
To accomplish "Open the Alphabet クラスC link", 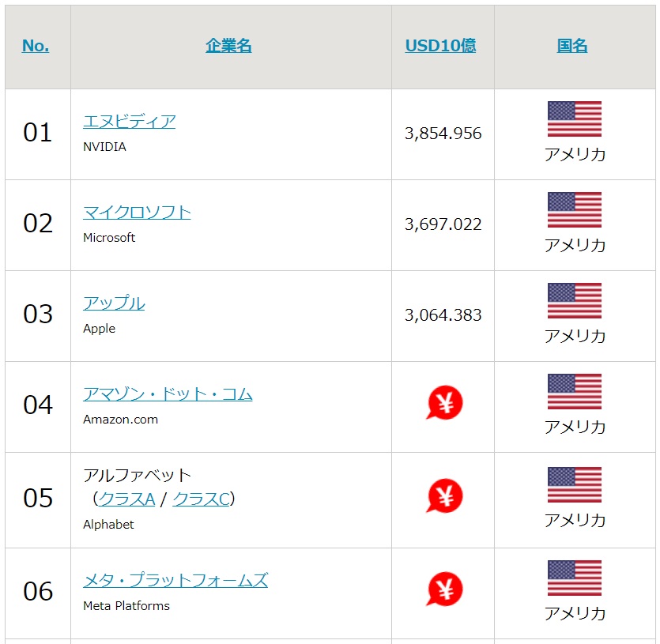I will point(202,499).
